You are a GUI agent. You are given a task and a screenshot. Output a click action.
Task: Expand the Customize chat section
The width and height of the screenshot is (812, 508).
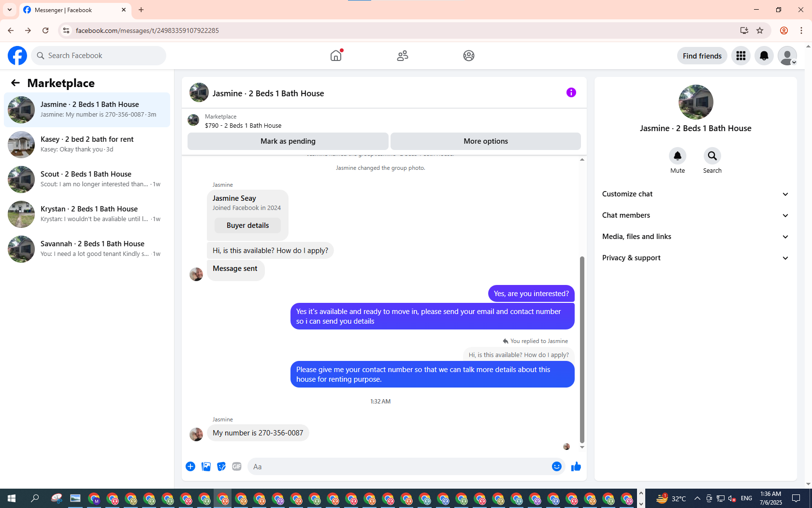click(x=696, y=194)
